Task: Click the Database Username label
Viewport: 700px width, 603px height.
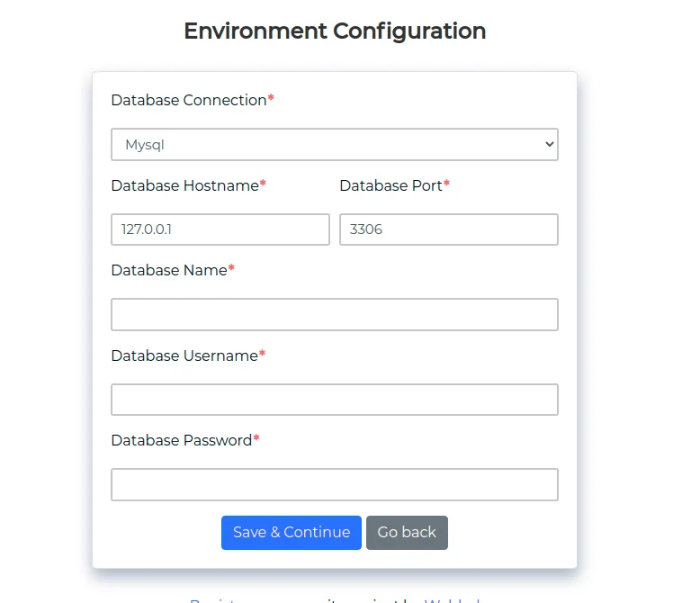Action: pyautogui.click(x=184, y=355)
